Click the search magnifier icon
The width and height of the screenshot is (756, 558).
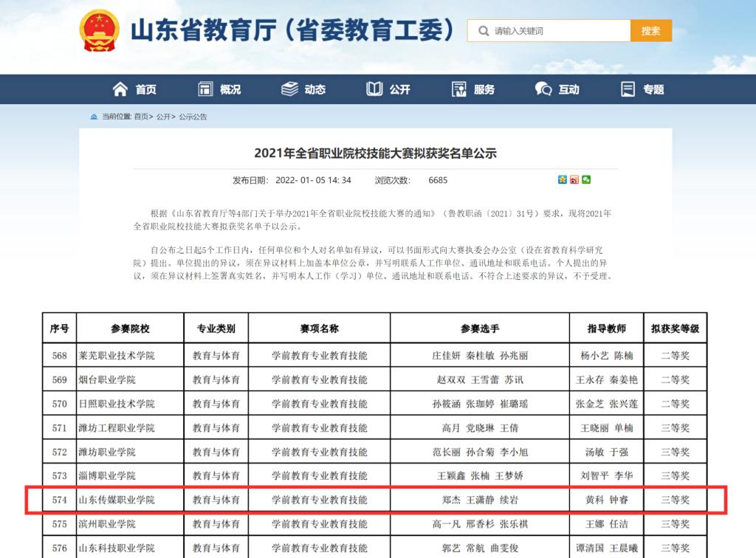point(483,31)
